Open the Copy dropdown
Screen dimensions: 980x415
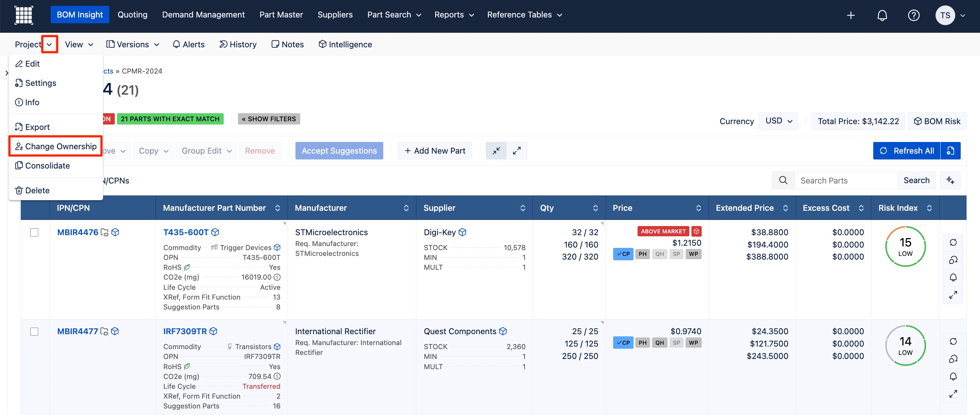(x=153, y=151)
